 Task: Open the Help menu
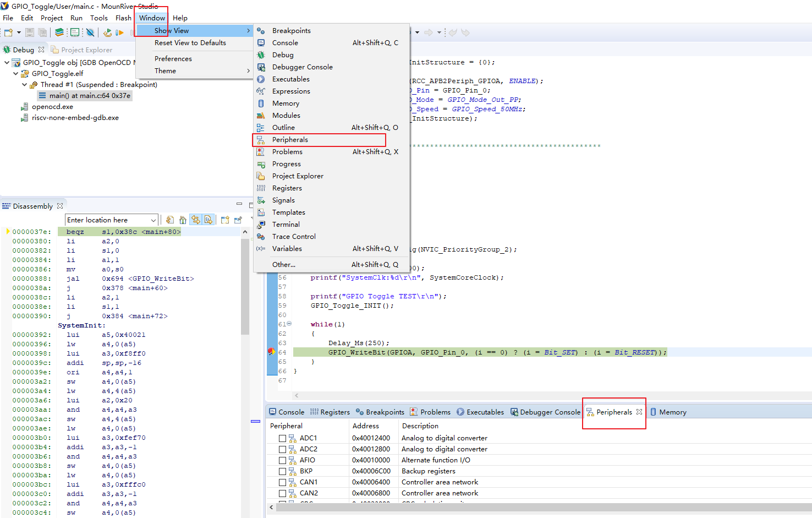tap(180, 18)
